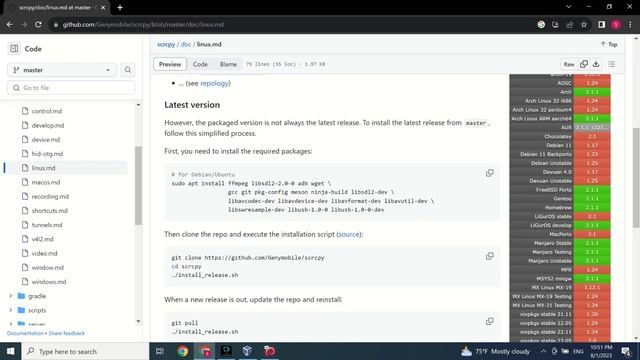This screenshot has height=360, width=640.
Task: Open Chrome profile avatar
Action: click(x=616, y=24)
